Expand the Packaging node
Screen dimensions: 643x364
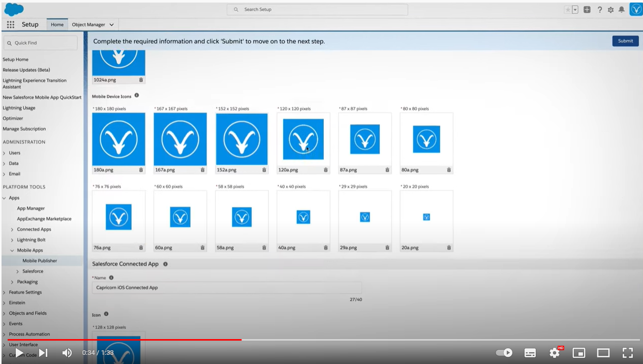pos(13,282)
